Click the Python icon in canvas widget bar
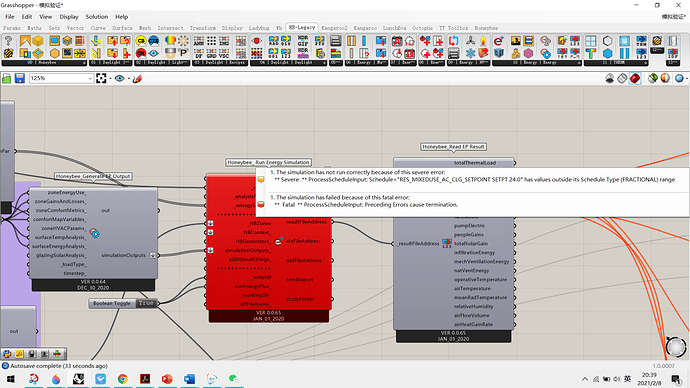This screenshot has width=690, height=388. point(7,354)
